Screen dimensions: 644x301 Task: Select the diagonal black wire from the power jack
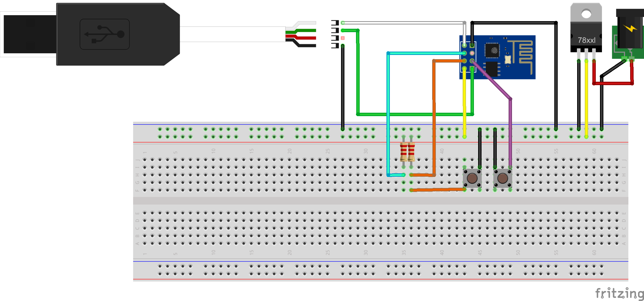(614, 68)
